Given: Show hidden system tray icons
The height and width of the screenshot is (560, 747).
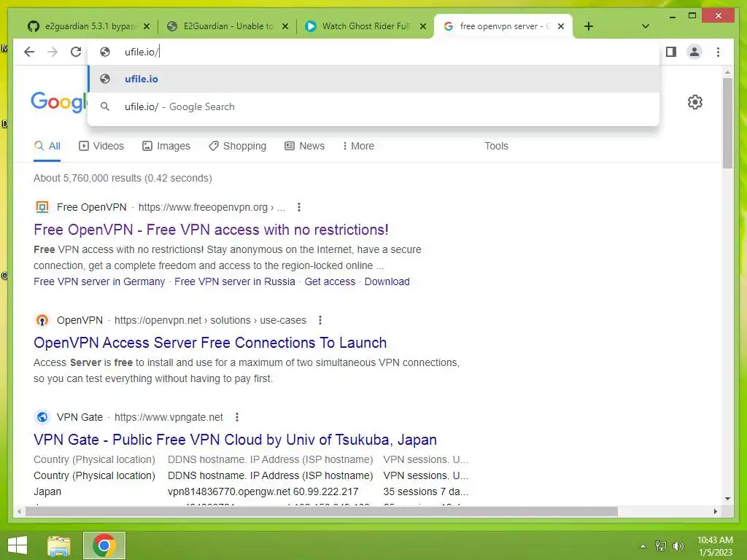Looking at the screenshot, I should (x=643, y=545).
